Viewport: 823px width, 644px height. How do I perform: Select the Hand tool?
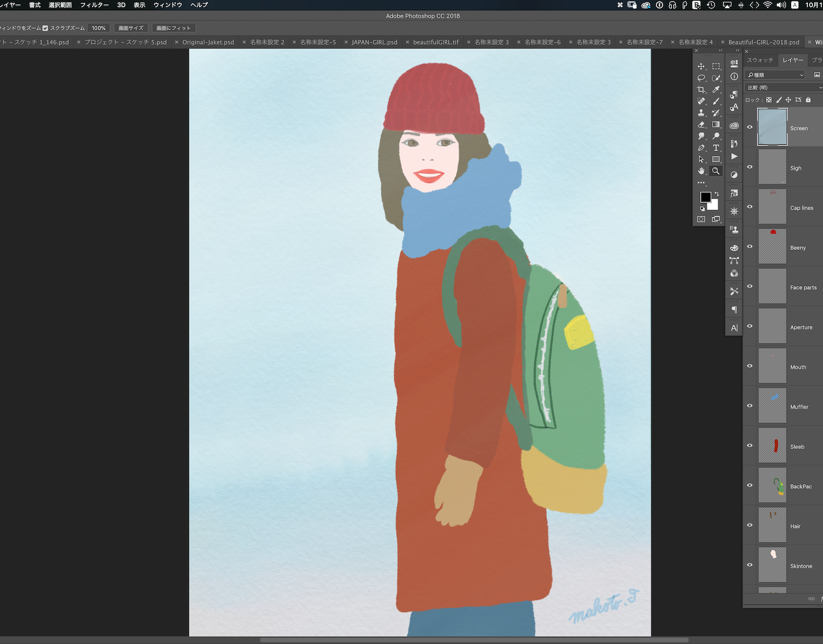[701, 171]
